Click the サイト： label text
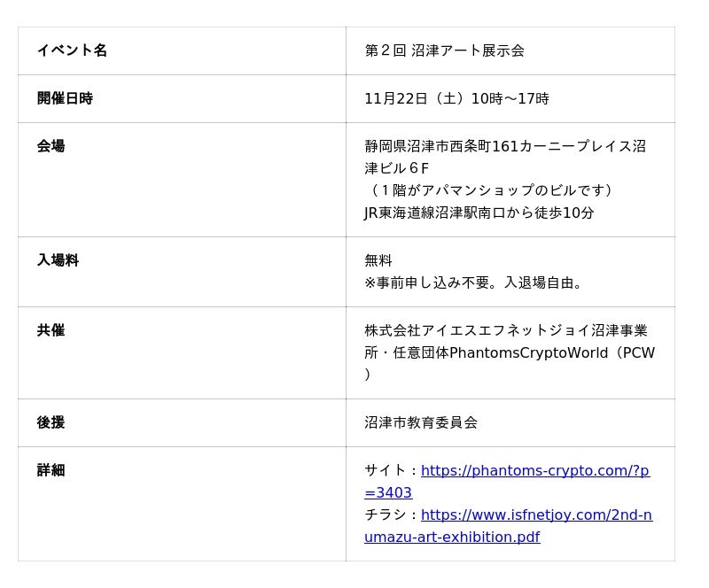The height and width of the screenshot is (588, 709). (x=392, y=471)
